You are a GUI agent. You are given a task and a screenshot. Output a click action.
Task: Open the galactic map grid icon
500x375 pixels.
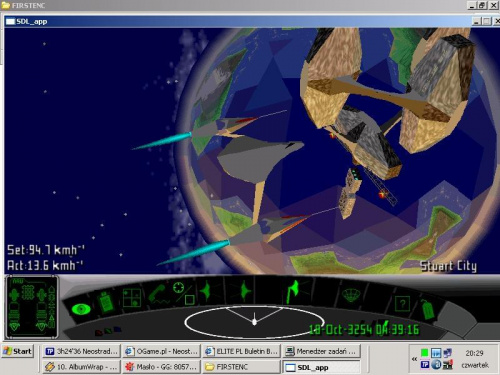132,297
